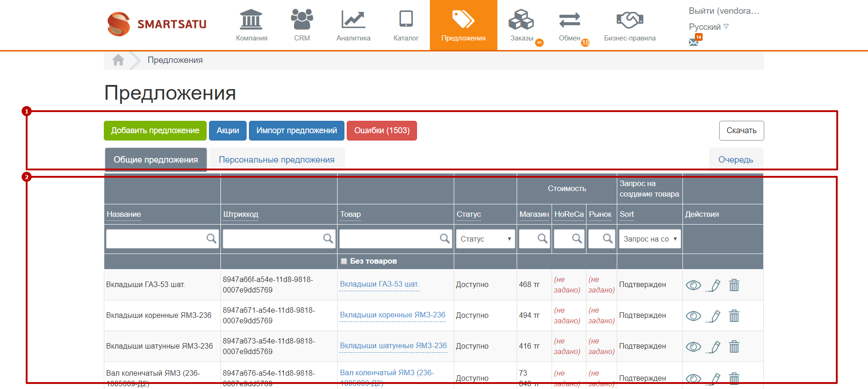Edit the Вкладыши шатунные ЯМЗ-236 offer
The height and width of the screenshot is (389, 868).
(x=714, y=347)
